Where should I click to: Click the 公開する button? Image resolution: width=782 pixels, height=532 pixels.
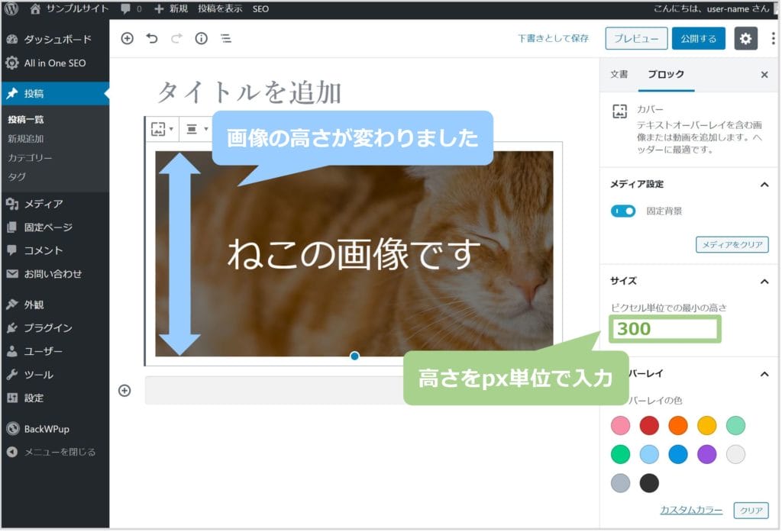pos(698,38)
